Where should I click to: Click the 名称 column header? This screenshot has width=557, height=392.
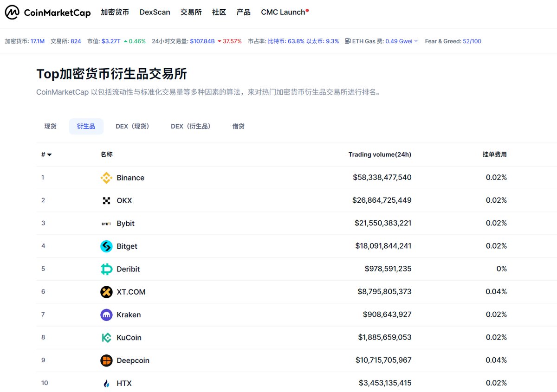click(106, 154)
